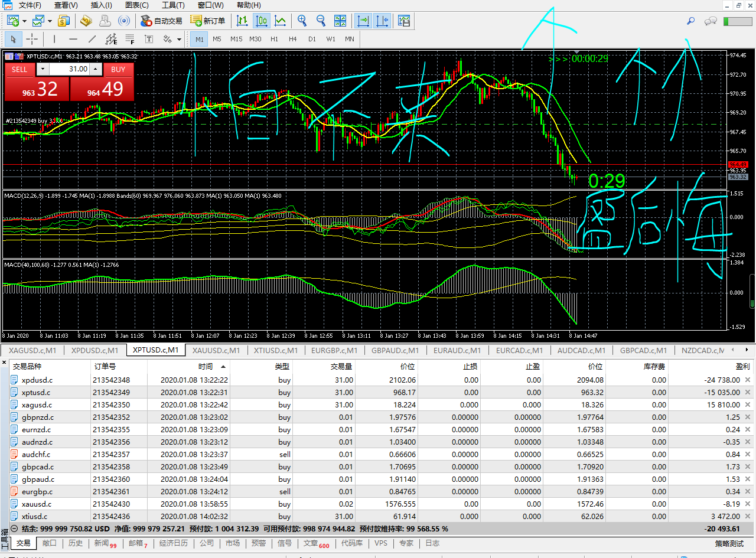
Task: Select the arrow cursor tool
Action: [x=13, y=40]
